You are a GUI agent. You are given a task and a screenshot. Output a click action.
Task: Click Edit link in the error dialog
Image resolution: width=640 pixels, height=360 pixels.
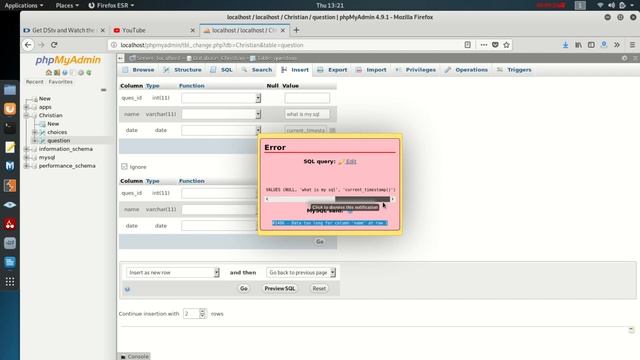[351, 161]
